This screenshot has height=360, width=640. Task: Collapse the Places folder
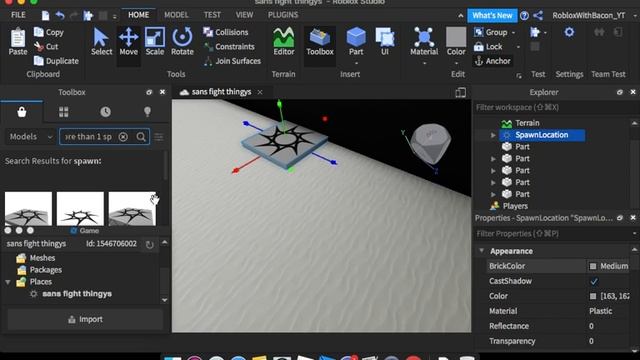pyautogui.click(x=8, y=282)
